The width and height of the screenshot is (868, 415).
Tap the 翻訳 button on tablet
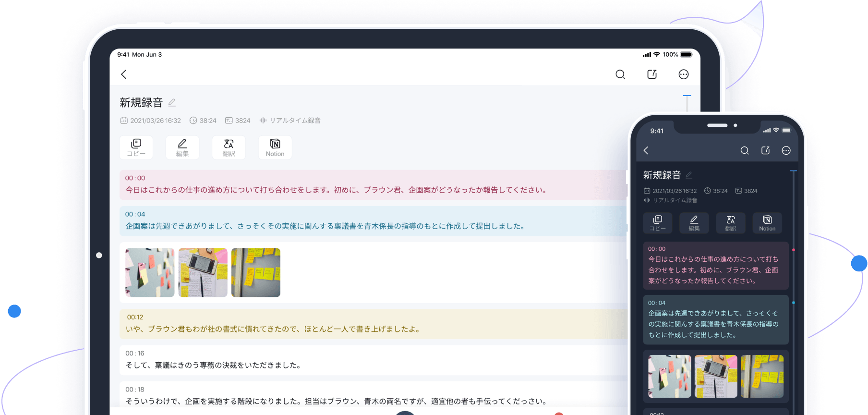(229, 147)
